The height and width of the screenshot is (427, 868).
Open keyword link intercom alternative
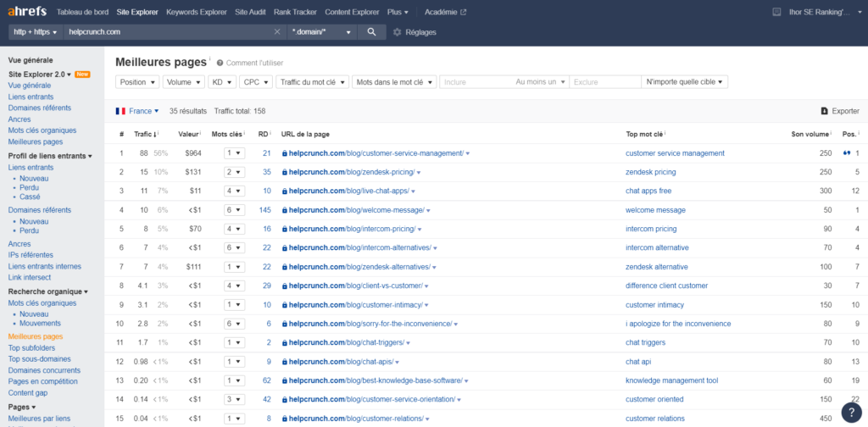[x=657, y=247]
